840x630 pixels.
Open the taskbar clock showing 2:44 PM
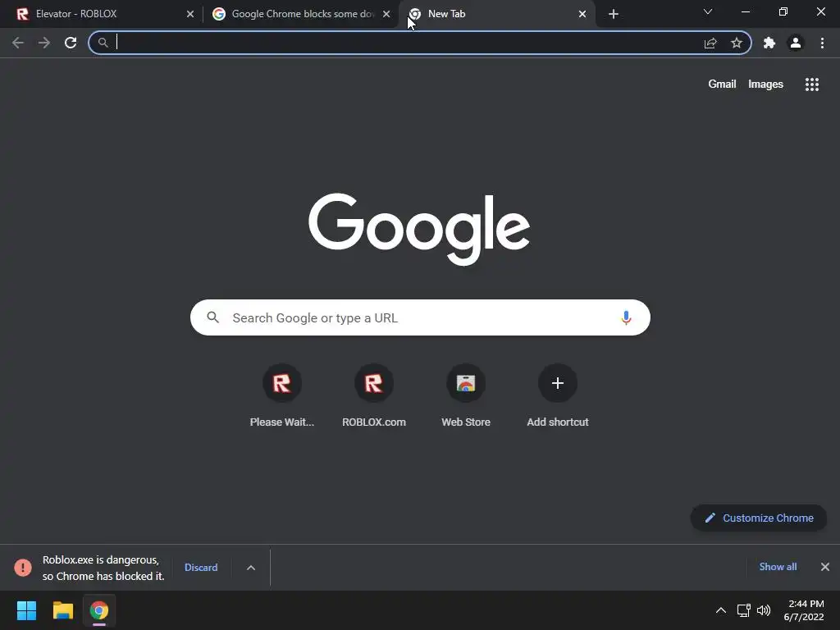tap(805, 610)
